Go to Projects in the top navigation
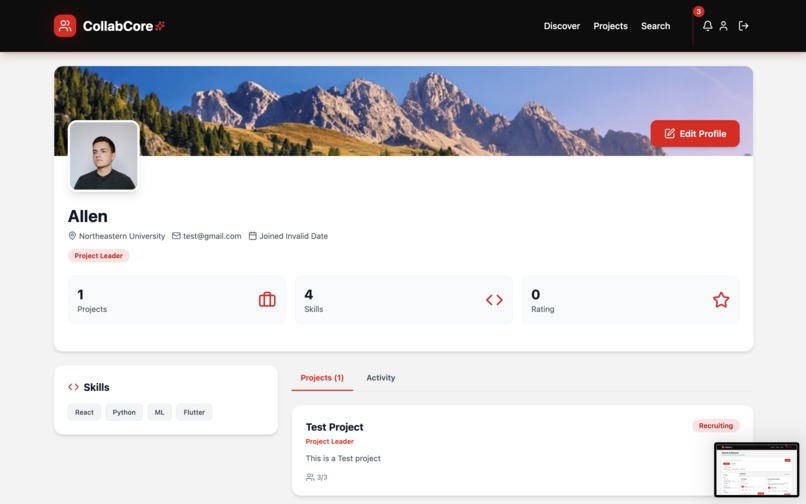This screenshot has height=504, width=806. [610, 26]
